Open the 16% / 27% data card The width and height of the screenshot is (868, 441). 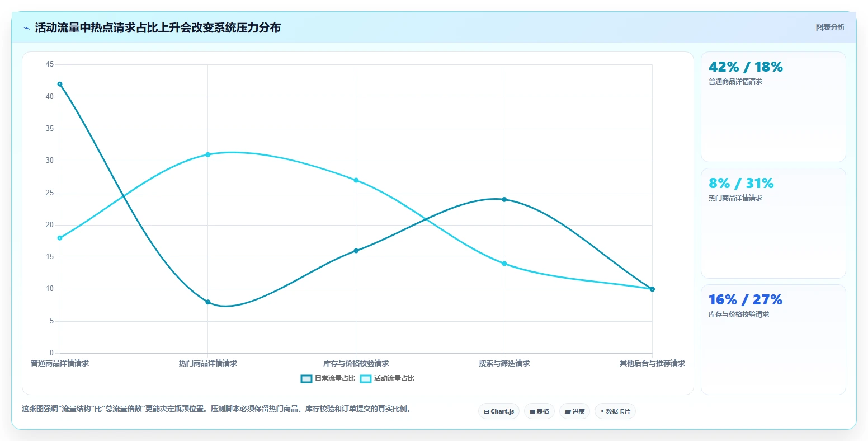pos(773,340)
